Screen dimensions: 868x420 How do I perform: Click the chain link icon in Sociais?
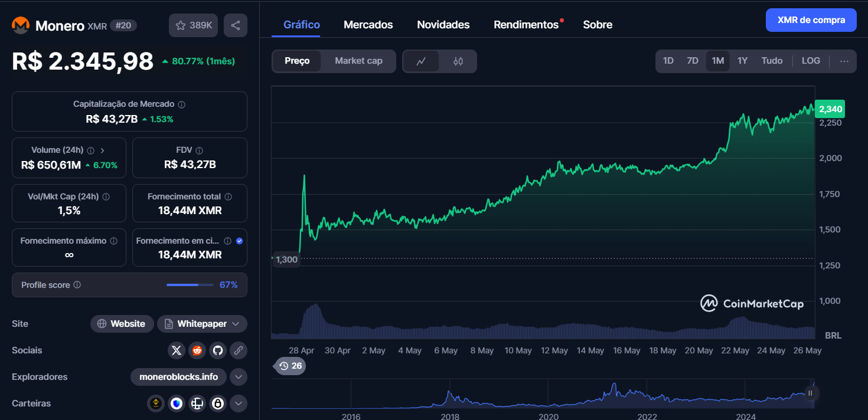[239, 350]
